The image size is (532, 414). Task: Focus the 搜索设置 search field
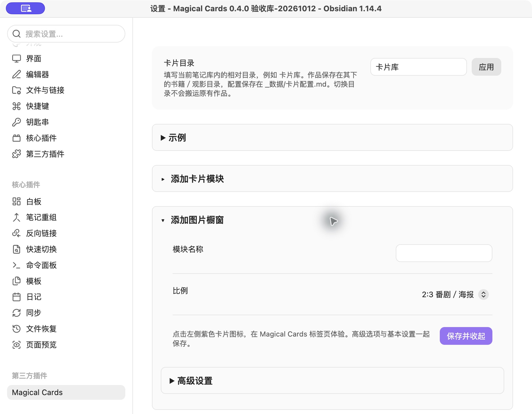[x=66, y=34]
